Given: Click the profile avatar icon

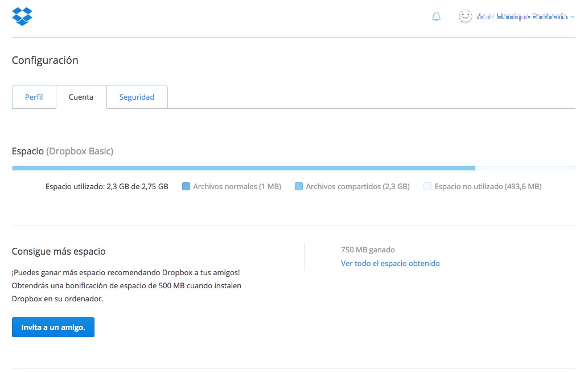Looking at the screenshot, I should pos(466,17).
